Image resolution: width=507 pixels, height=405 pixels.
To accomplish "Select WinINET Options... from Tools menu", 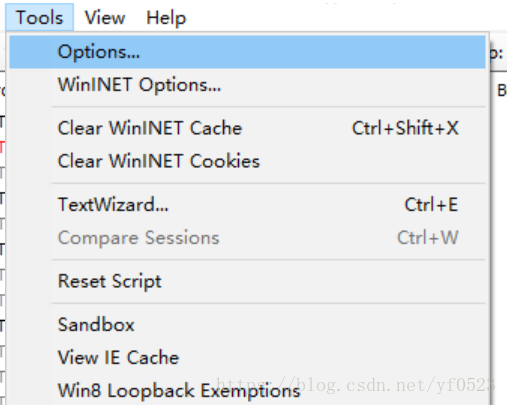I will point(247,85).
